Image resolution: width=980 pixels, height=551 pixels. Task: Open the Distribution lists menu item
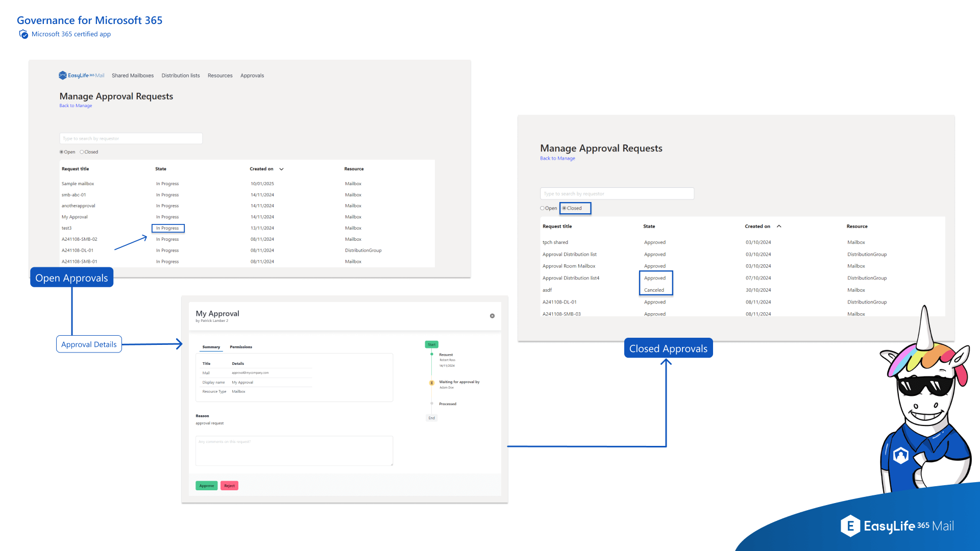point(180,76)
